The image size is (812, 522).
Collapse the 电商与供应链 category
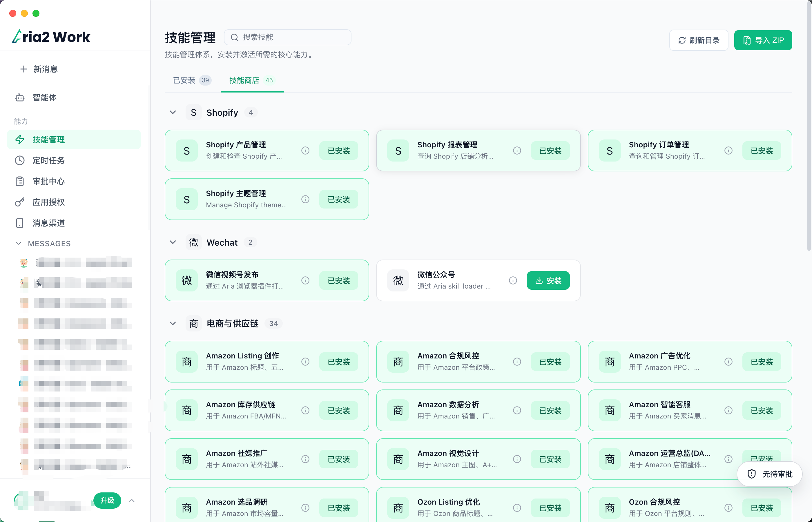click(x=173, y=323)
